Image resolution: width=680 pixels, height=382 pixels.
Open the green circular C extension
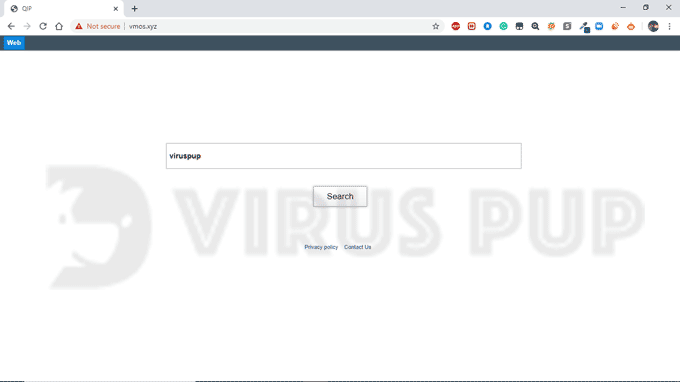coord(503,26)
